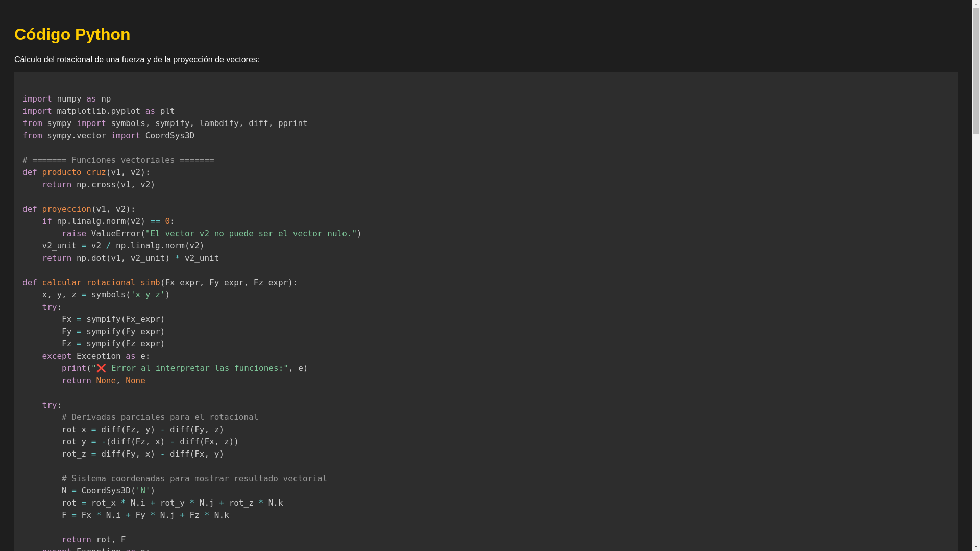This screenshot has width=980, height=551.
Task: Click the function name 'producto_cruz'
Action: tap(74, 172)
